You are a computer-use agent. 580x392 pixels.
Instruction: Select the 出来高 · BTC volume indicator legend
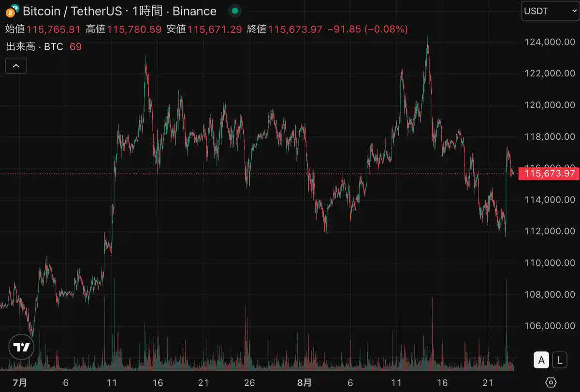(x=34, y=47)
